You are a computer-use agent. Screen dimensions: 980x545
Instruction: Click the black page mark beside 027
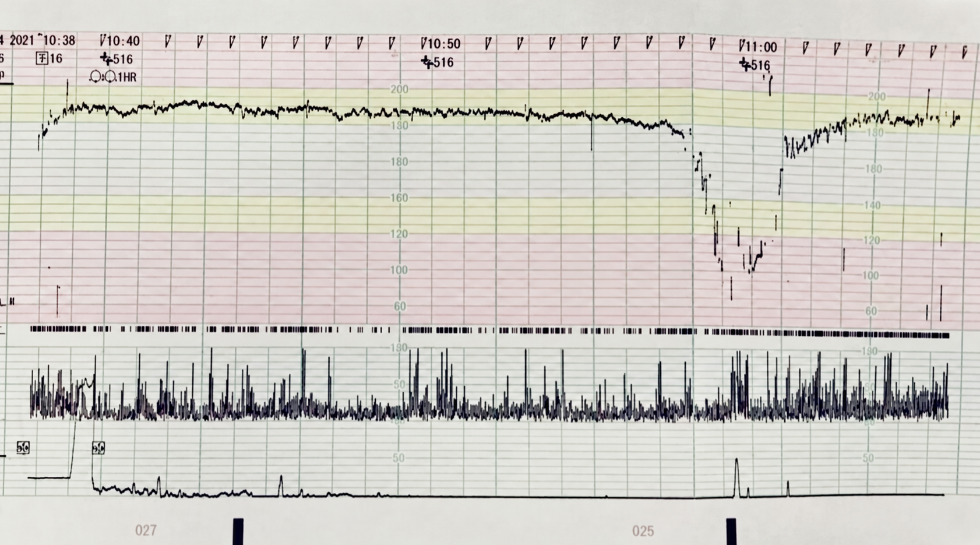tap(238, 532)
